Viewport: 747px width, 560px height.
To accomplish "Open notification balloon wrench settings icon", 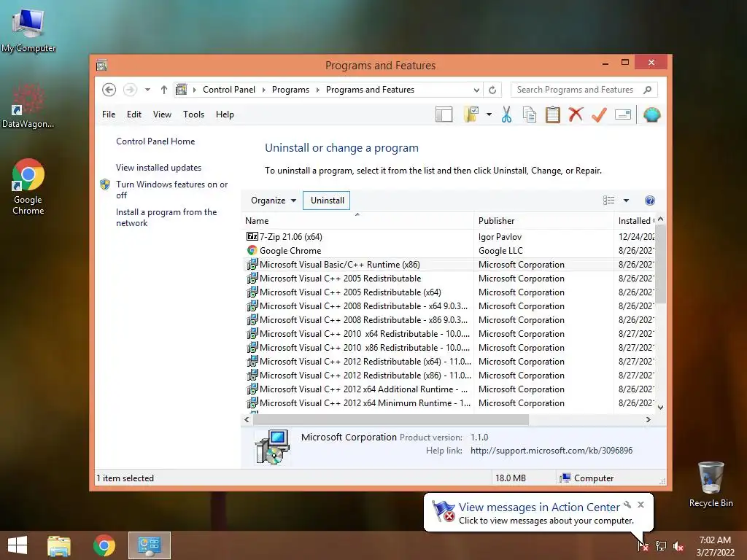I will (x=627, y=505).
